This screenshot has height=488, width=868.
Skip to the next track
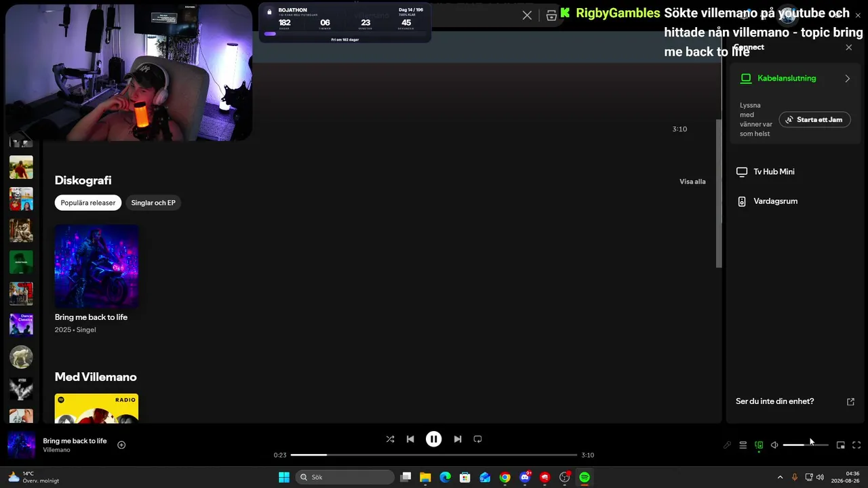[458, 439]
